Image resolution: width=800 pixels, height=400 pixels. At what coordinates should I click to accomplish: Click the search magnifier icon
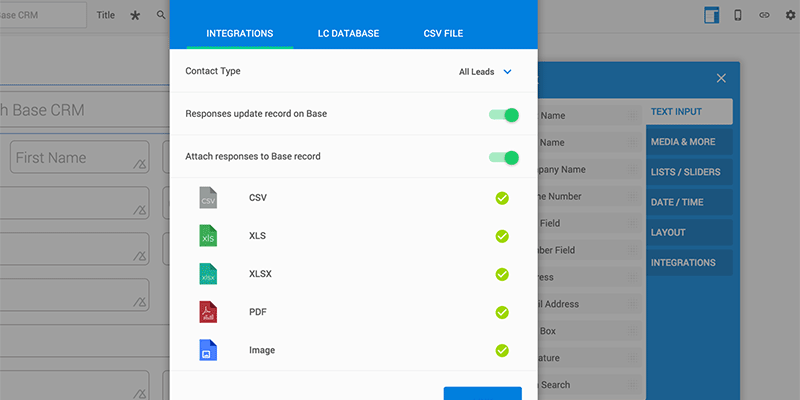coord(161,15)
